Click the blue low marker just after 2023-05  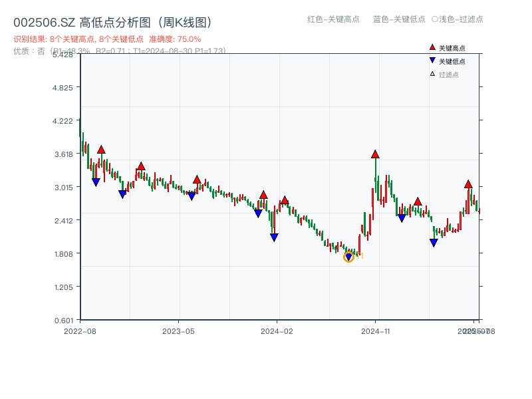(192, 196)
